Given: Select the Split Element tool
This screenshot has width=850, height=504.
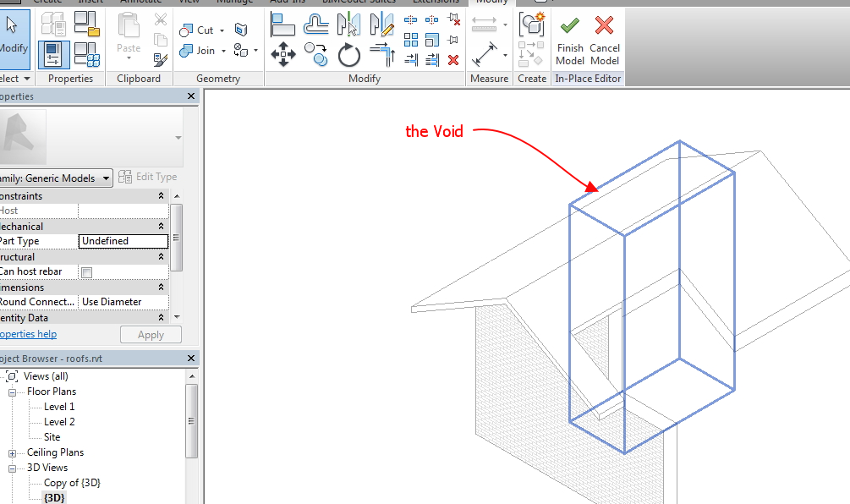Looking at the screenshot, I should [x=410, y=20].
